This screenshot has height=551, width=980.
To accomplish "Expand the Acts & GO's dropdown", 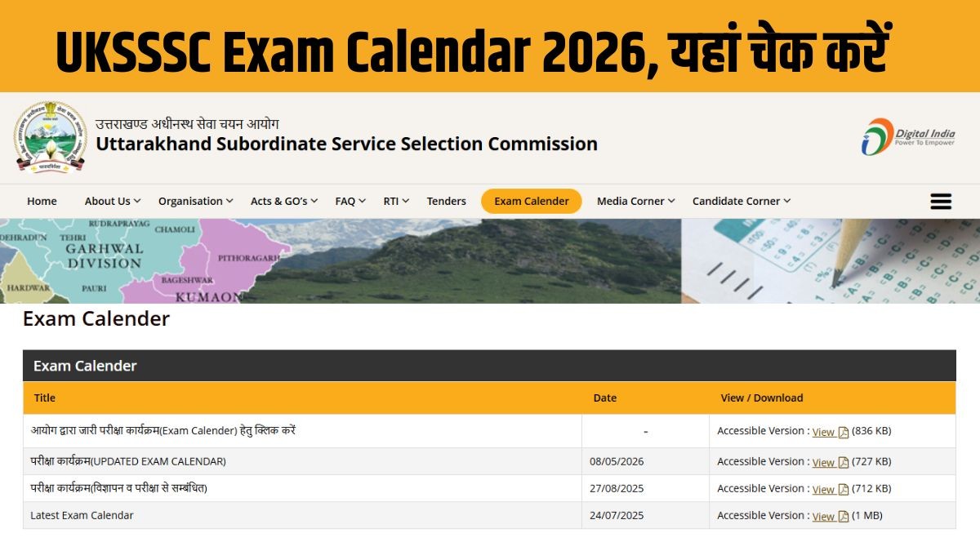I will point(284,201).
